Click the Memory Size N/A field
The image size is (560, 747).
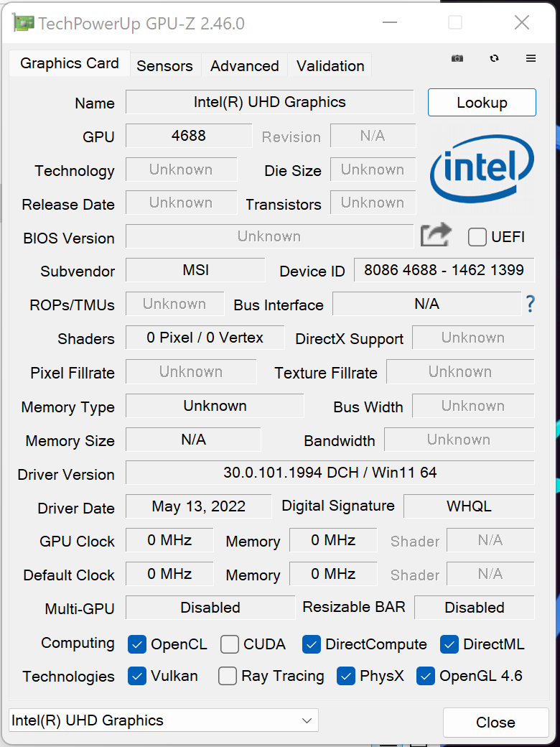(x=193, y=440)
